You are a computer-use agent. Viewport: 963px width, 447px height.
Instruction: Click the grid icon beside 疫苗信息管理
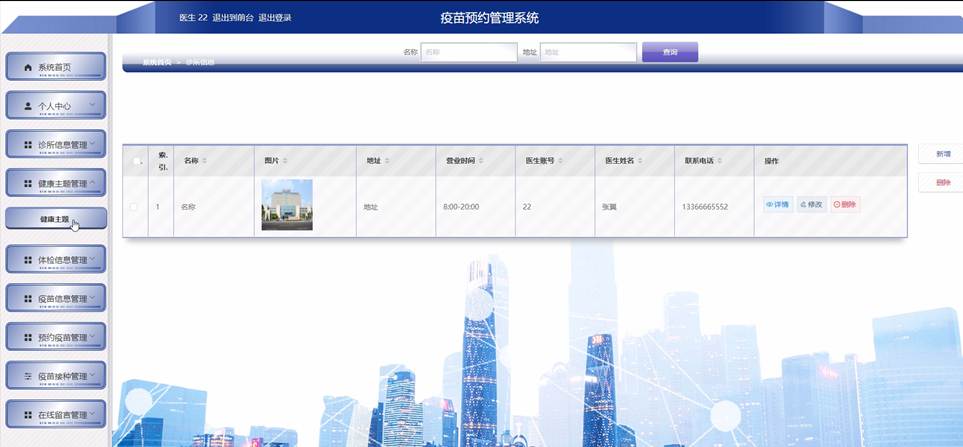click(28, 298)
